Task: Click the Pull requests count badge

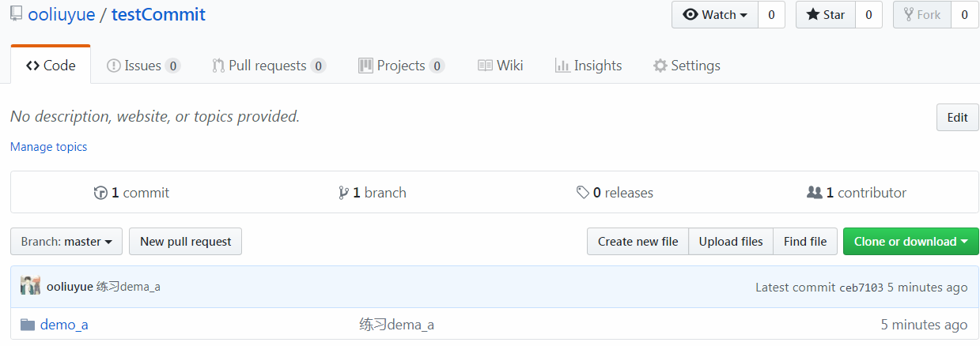Action: tap(318, 66)
